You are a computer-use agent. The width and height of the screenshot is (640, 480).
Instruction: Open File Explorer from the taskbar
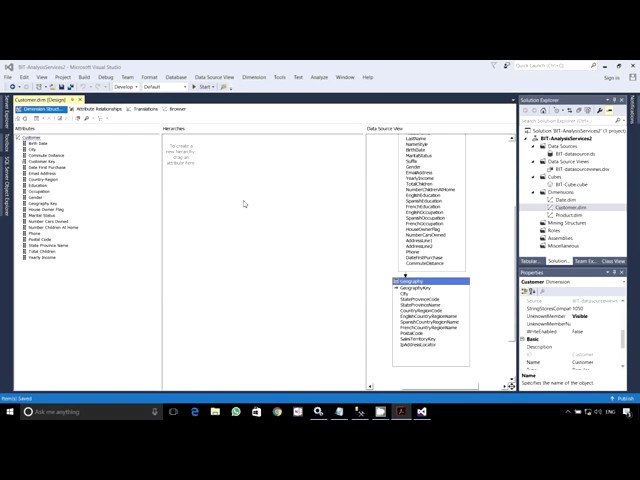pyautogui.click(x=215, y=412)
